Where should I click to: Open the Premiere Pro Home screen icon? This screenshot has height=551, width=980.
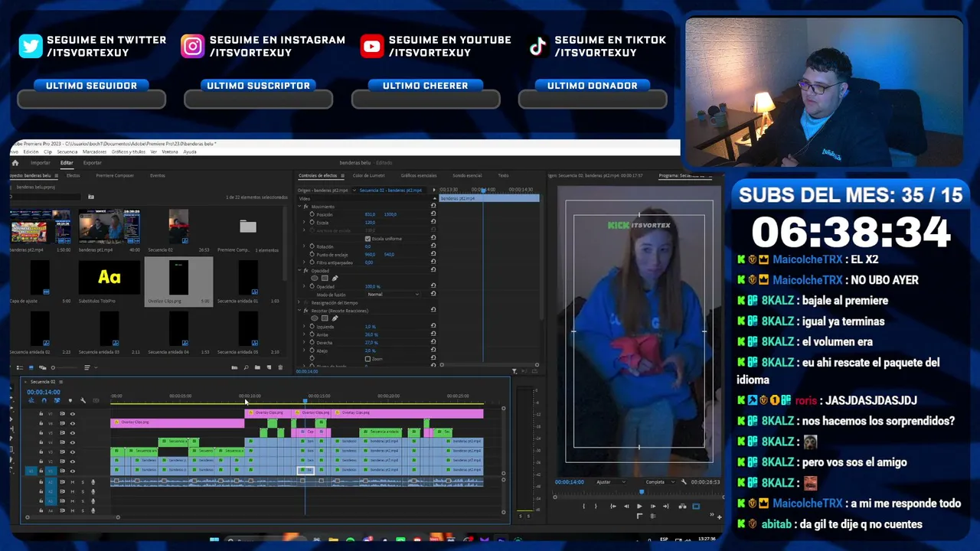click(15, 163)
